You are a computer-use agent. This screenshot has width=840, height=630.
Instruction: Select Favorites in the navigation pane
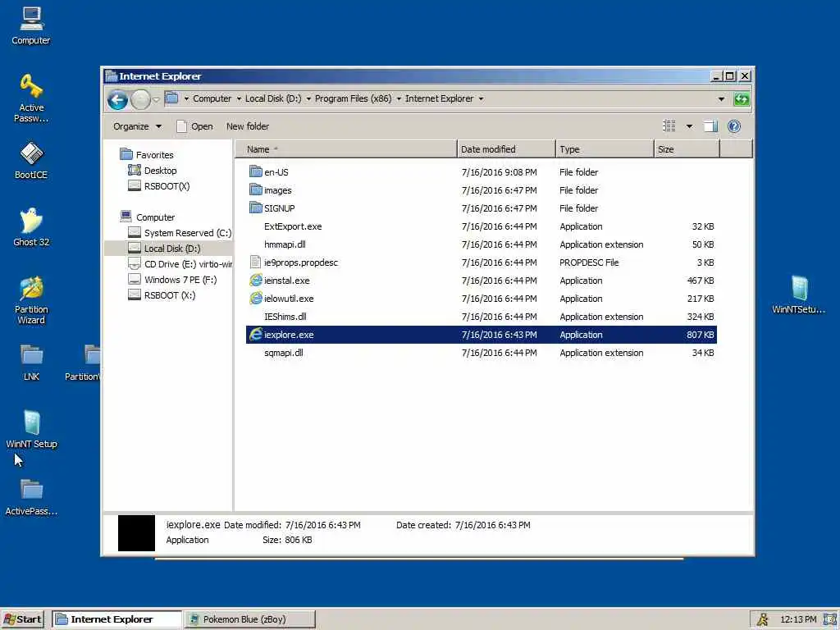pos(154,155)
